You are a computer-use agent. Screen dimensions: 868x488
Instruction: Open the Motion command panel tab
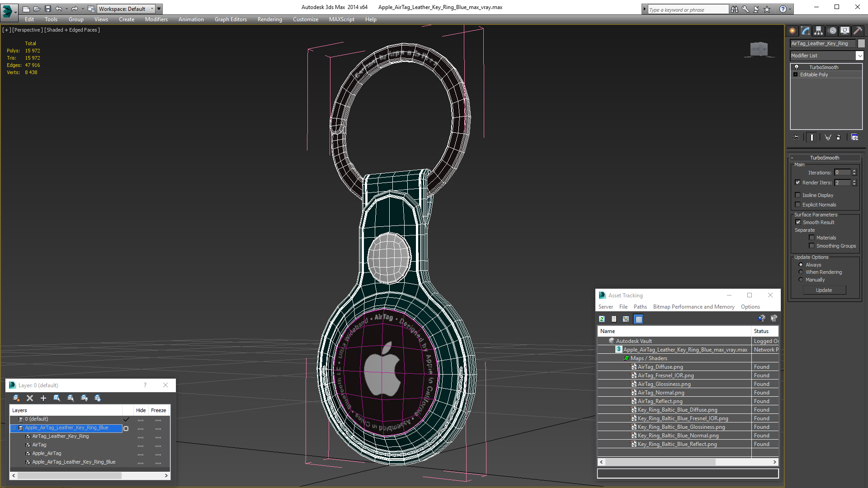(832, 31)
